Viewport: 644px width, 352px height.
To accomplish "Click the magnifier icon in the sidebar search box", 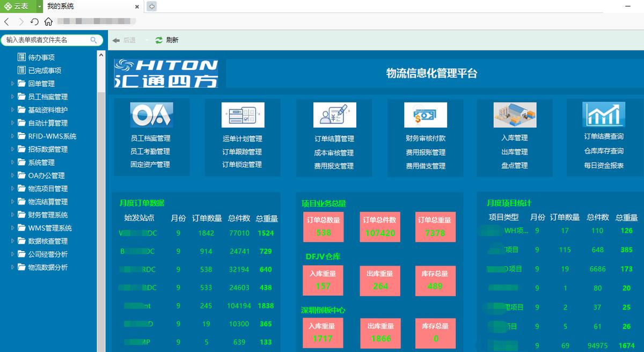I will (93, 40).
